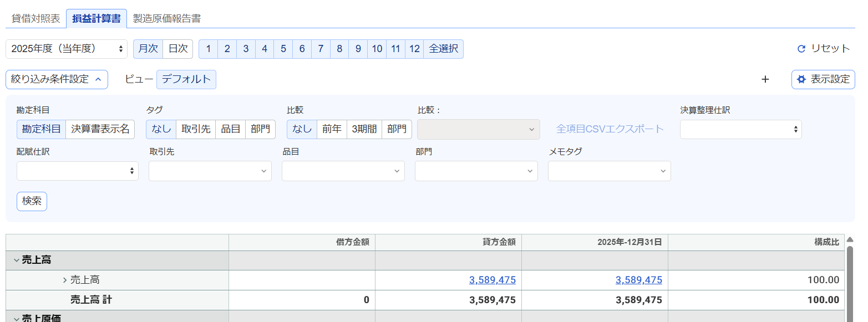
Task: Open the 部門 filter dropdown
Action: pyautogui.click(x=476, y=171)
